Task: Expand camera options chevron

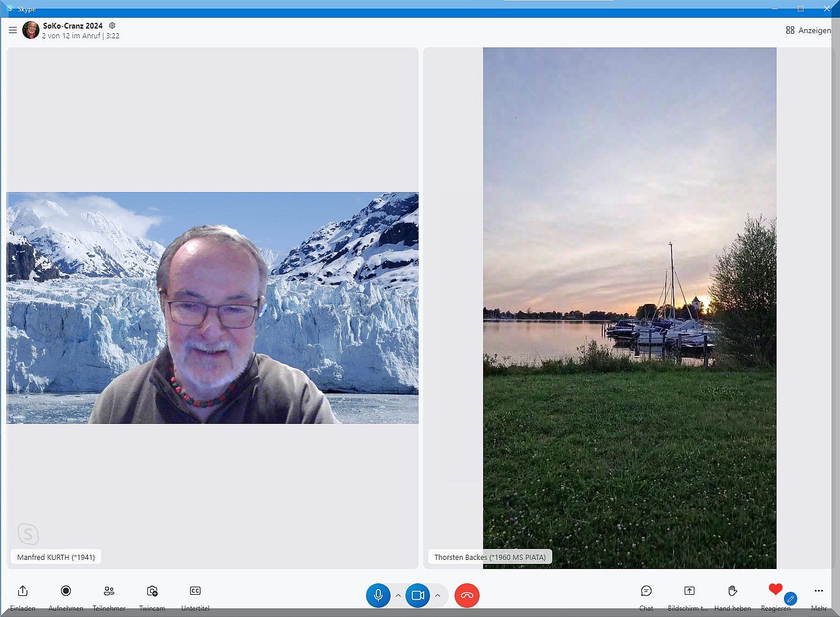Action: 437,595
